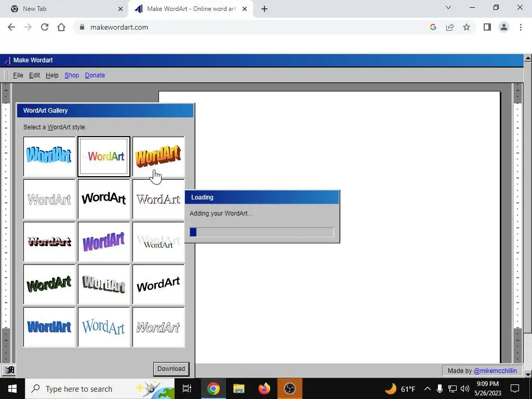Visit the @mikemcchillin link

click(x=495, y=371)
